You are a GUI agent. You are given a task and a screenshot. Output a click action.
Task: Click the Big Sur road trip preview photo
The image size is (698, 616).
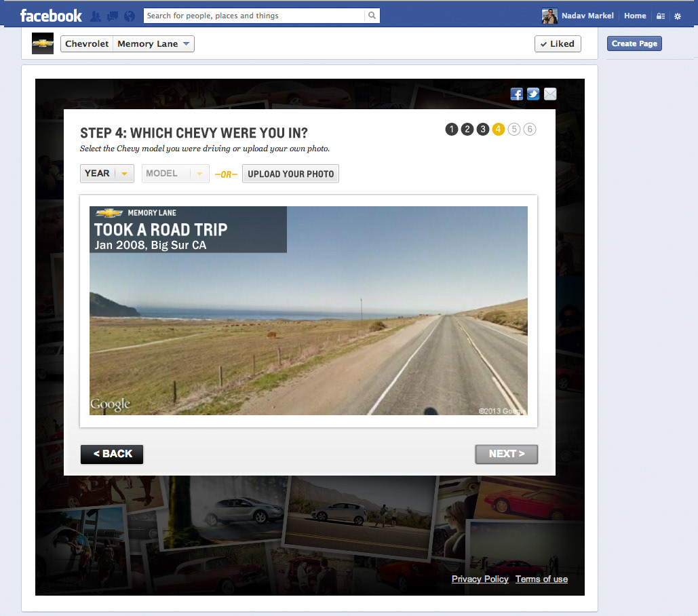309,311
